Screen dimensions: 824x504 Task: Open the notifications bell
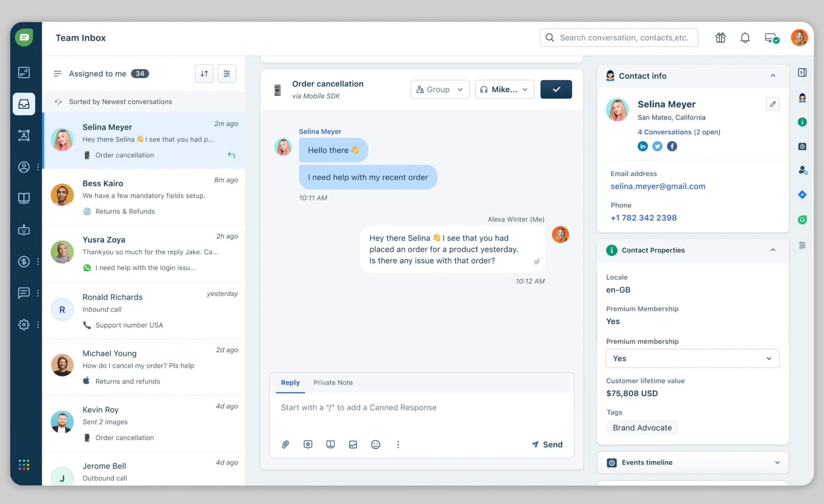click(x=745, y=38)
